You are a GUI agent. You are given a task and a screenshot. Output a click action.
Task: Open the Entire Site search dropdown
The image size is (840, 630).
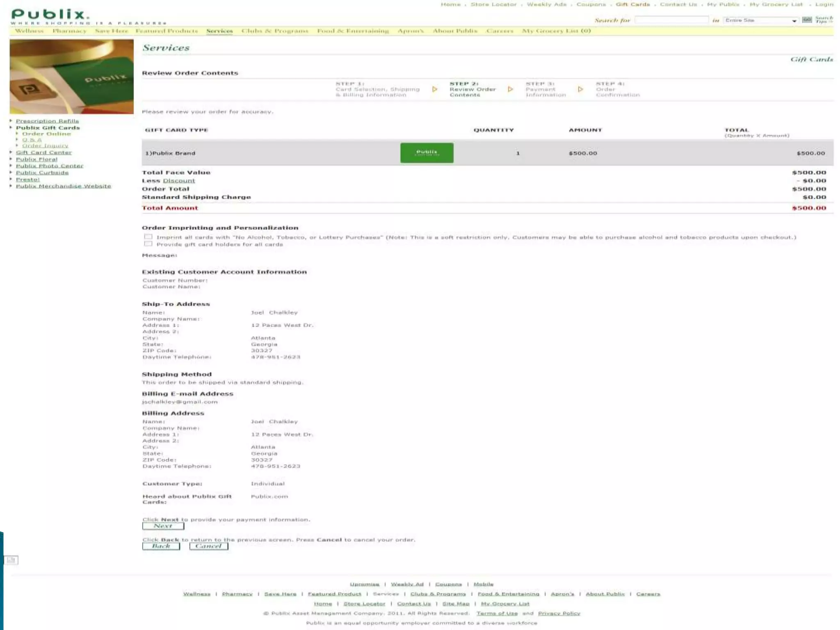760,20
